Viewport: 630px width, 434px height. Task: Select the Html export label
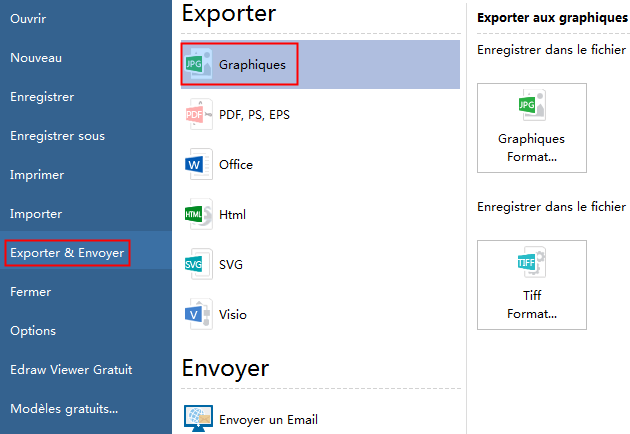coord(232,215)
